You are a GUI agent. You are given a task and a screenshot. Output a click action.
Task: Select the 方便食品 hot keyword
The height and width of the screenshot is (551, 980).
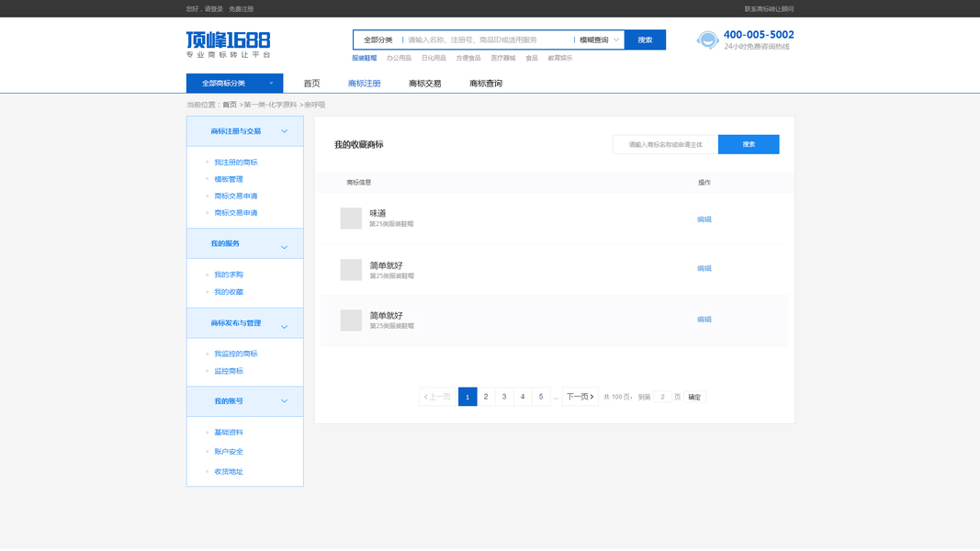(x=468, y=58)
